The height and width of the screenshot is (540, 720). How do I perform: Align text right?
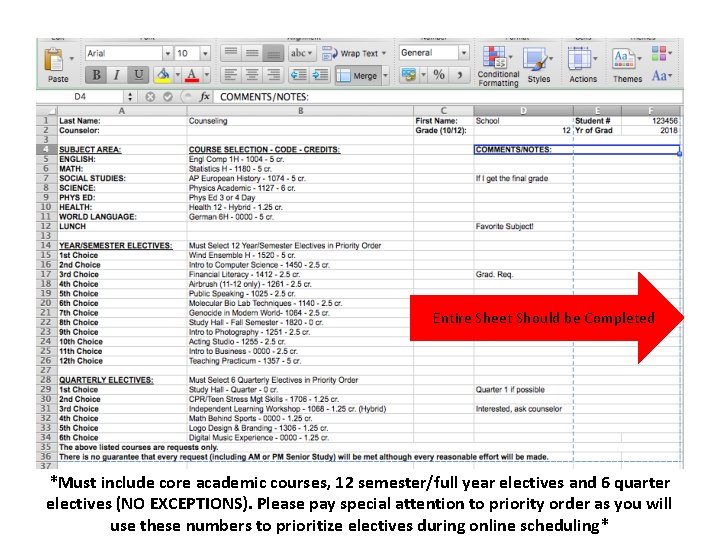273,75
